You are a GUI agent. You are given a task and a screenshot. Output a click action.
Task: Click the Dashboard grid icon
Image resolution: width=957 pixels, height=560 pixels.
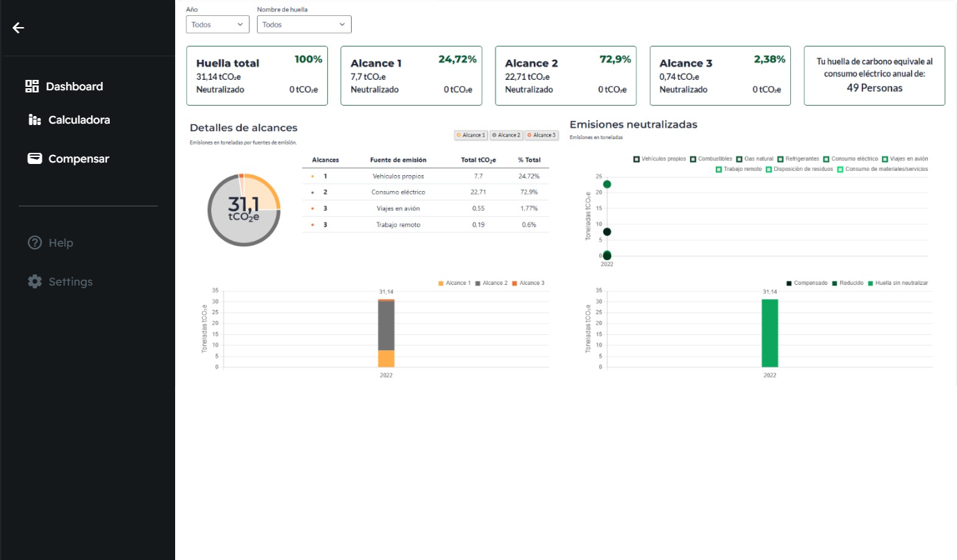(x=32, y=86)
